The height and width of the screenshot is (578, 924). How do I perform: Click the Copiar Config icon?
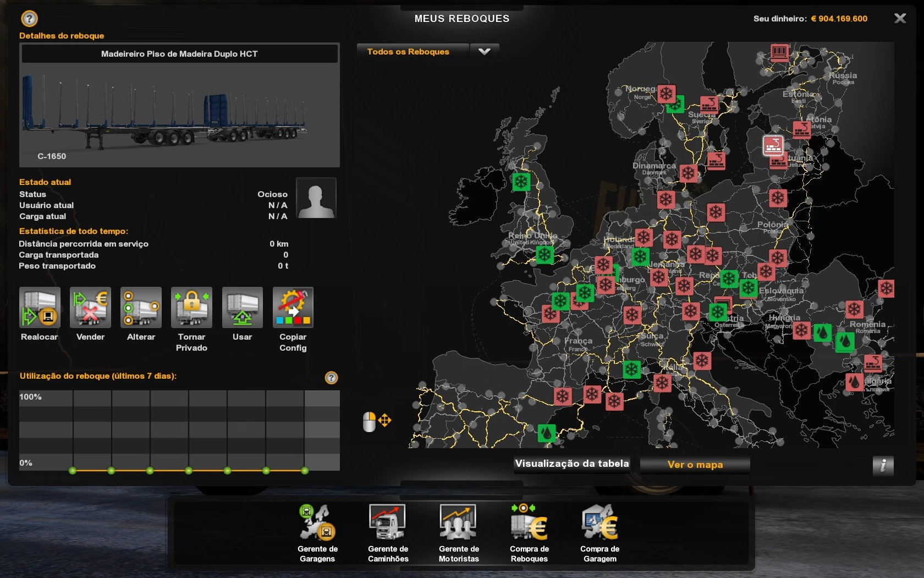(x=293, y=308)
